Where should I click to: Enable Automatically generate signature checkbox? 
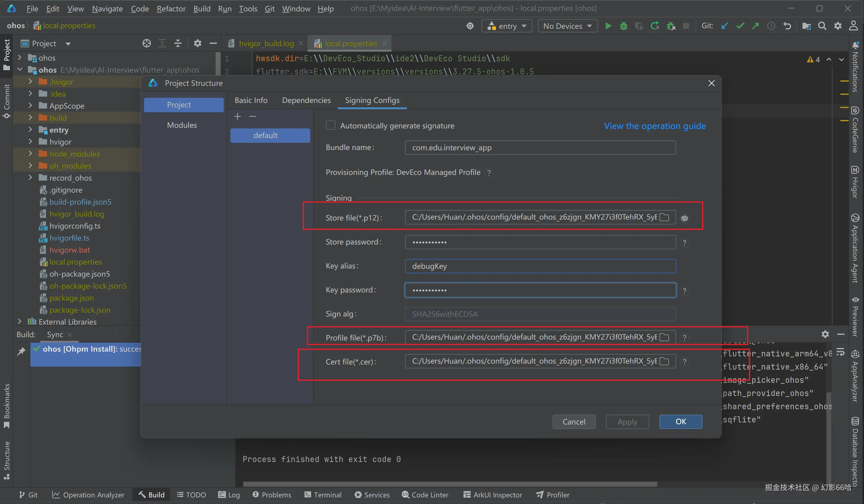331,125
